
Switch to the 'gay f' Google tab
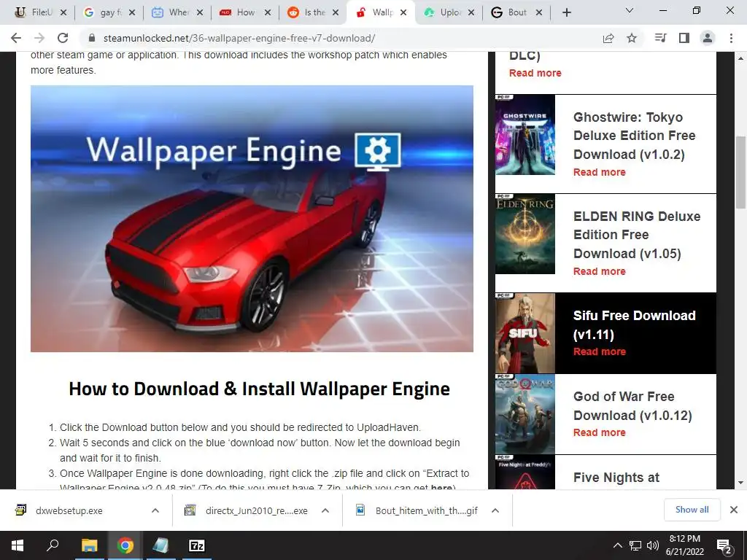coord(109,12)
